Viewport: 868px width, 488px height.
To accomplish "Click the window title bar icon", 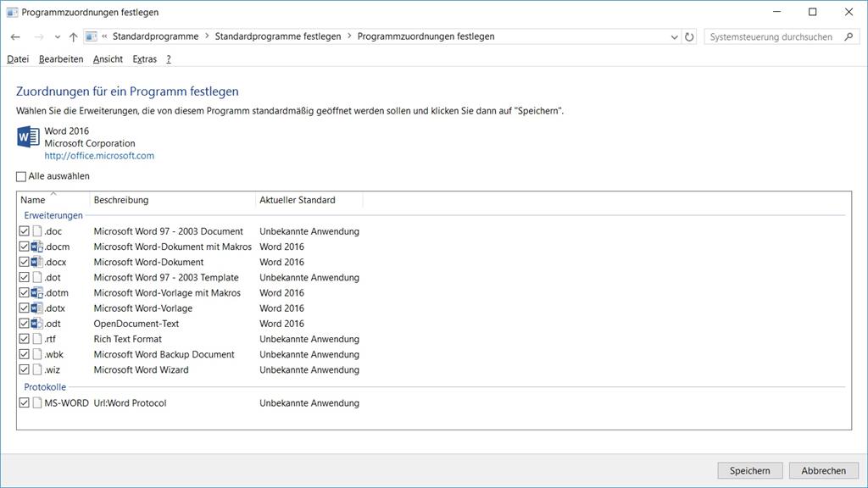I will click(x=12, y=12).
